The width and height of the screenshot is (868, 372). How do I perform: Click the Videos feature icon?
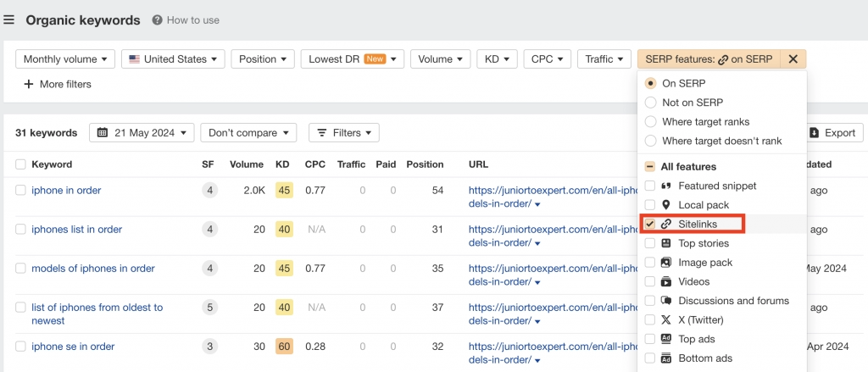[x=666, y=281]
